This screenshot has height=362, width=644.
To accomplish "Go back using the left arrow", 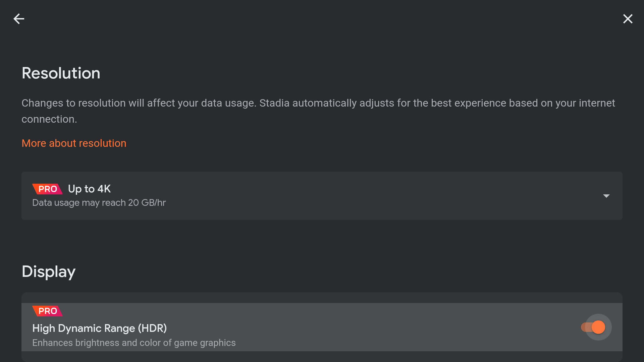I will (19, 19).
